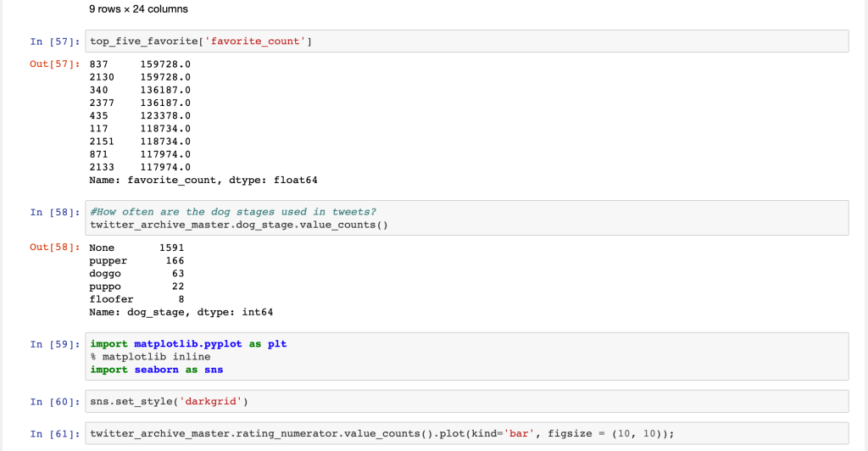Click the '% matplotlib inline' line
868x451 pixels.
tap(150, 357)
